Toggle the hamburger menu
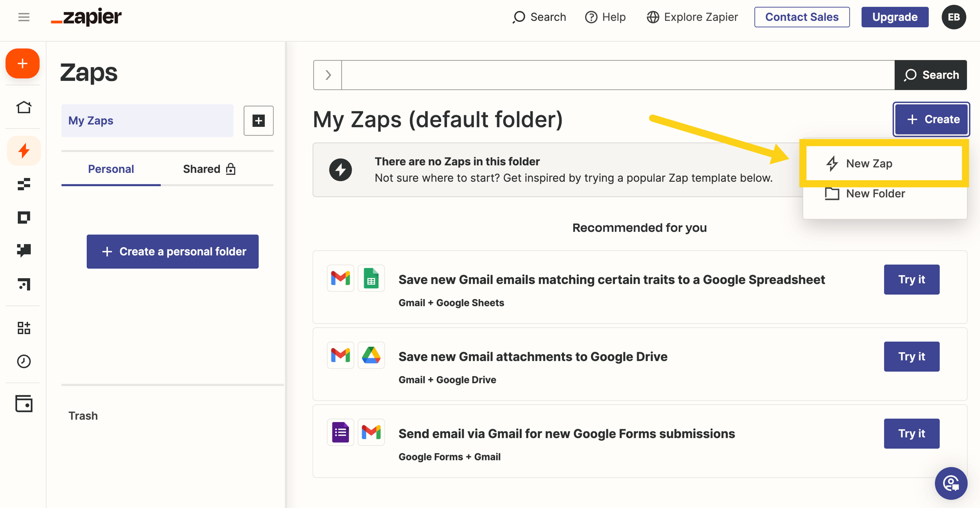Image resolution: width=980 pixels, height=508 pixels. [24, 17]
